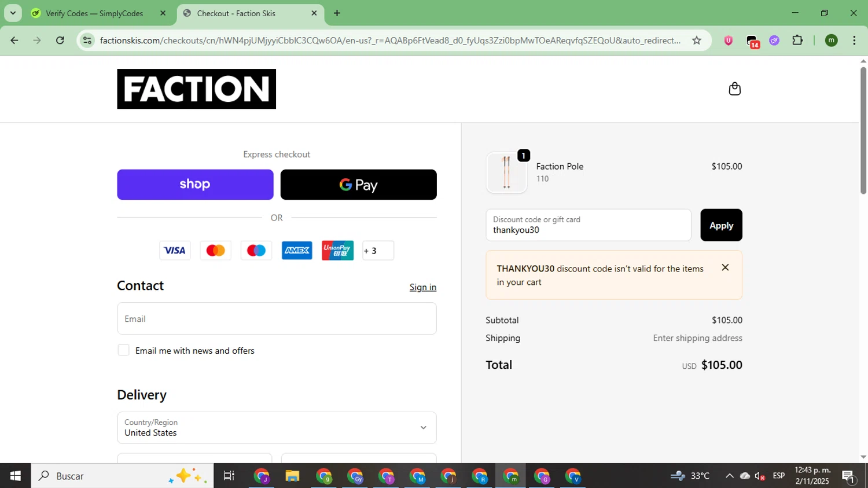Pay with Google Pay express button
The height and width of the screenshot is (488, 868).
click(x=358, y=185)
